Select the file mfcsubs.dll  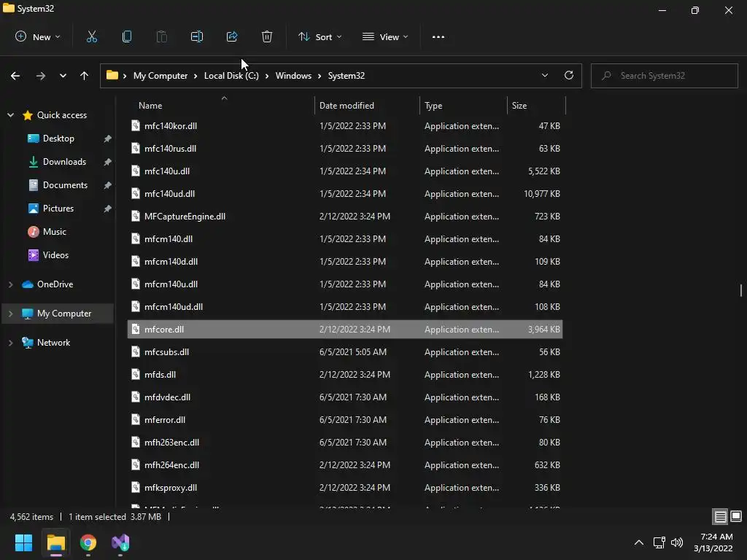(345, 352)
